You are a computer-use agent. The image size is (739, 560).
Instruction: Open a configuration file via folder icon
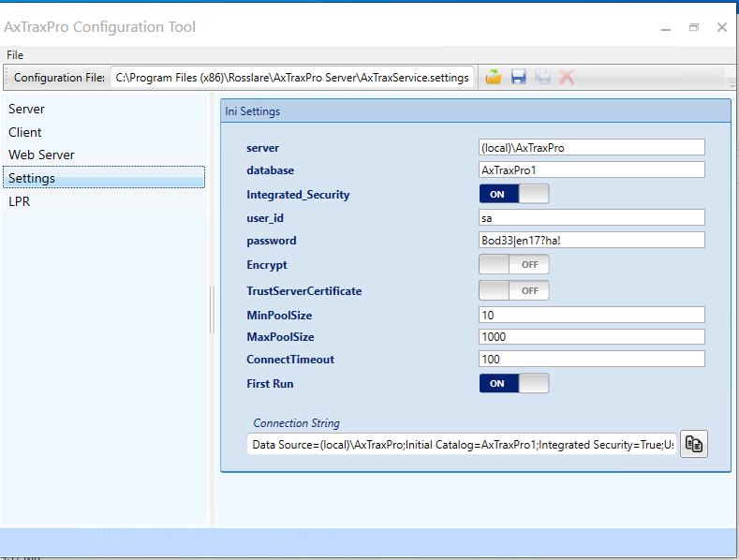coord(494,77)
